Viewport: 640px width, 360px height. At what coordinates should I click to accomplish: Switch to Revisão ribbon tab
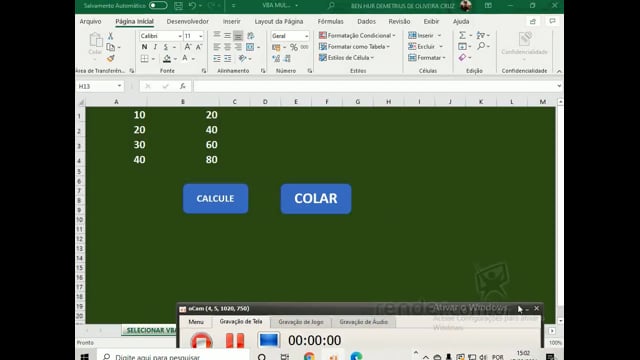click(399, 21)
